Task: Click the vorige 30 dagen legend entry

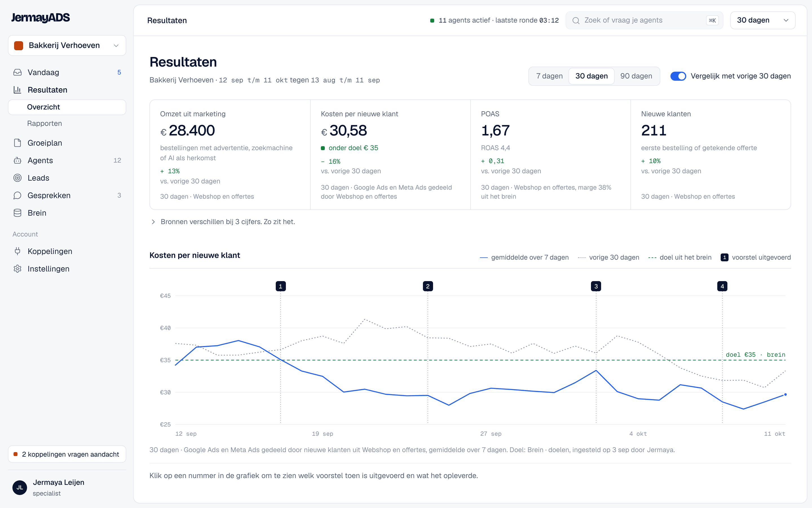Action: (608, 257)
